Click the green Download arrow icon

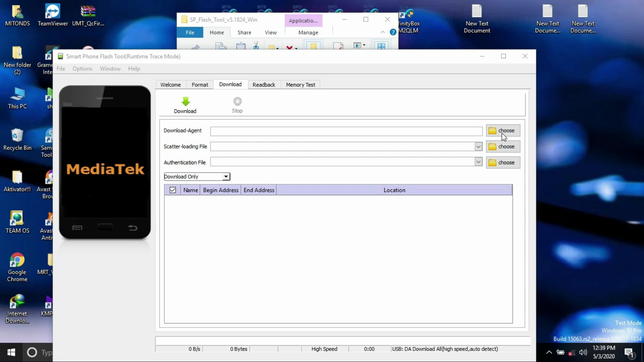click(185, 102)
